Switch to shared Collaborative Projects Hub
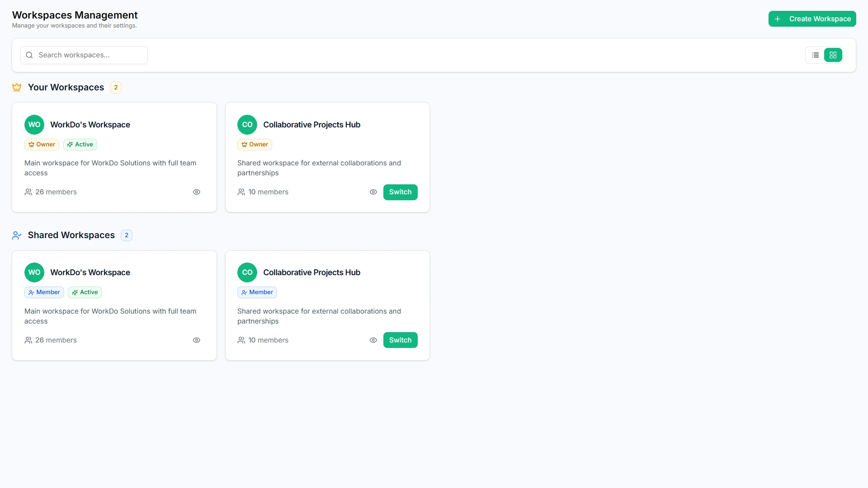The image size is (868, 488). click(400, 340)
